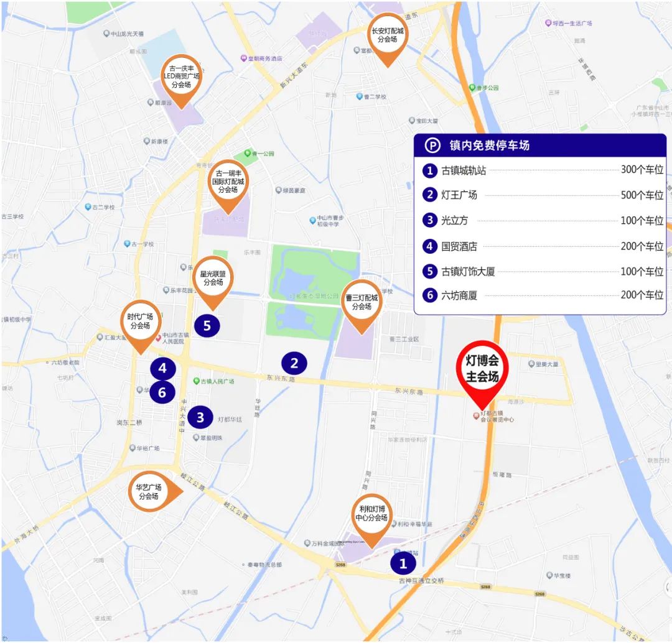Click blue parking marker 6 on map

tap(162, 392)
